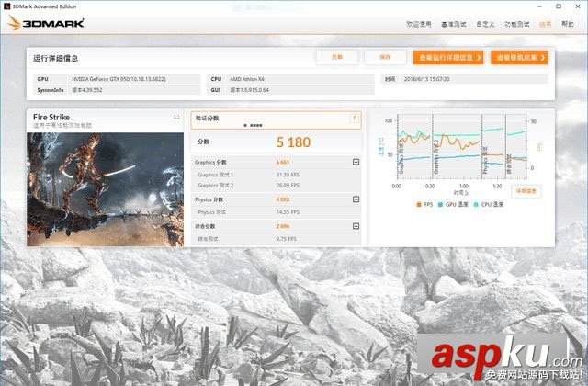Click the 保存 button

(x=385, y=57)
